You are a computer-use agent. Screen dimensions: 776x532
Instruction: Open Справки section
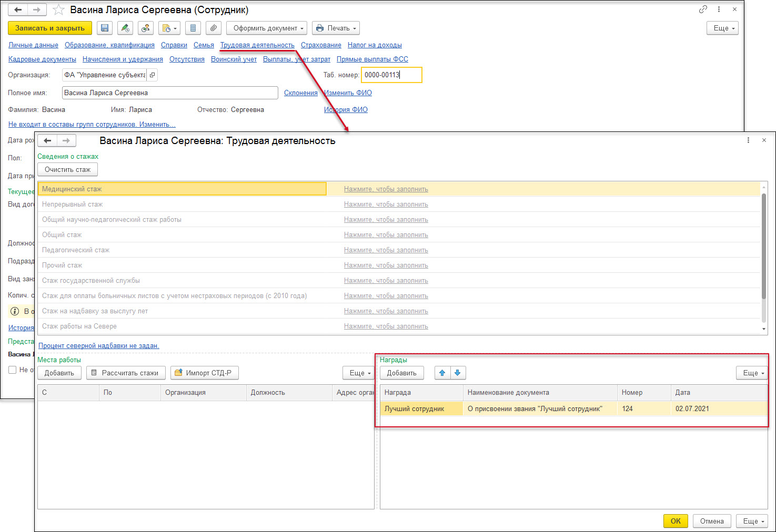[x=174, y=45]
